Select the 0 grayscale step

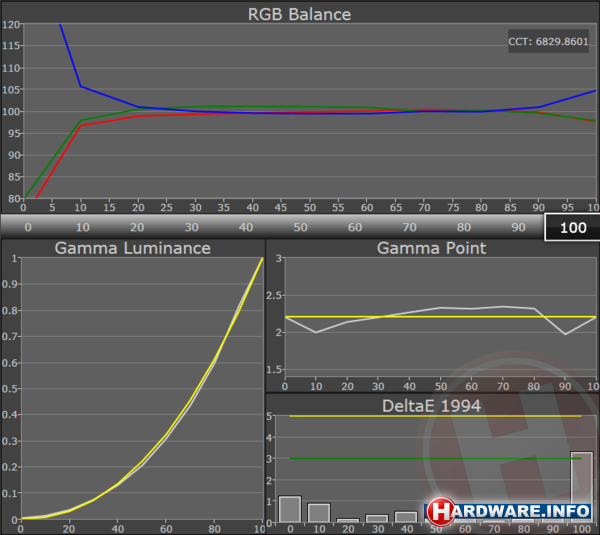click(x=27, y=226)
